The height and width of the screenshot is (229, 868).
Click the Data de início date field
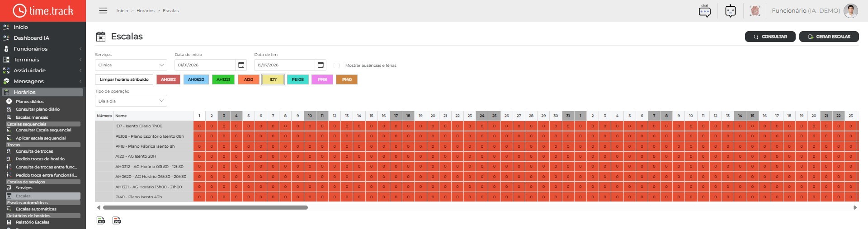pos(205,65)
